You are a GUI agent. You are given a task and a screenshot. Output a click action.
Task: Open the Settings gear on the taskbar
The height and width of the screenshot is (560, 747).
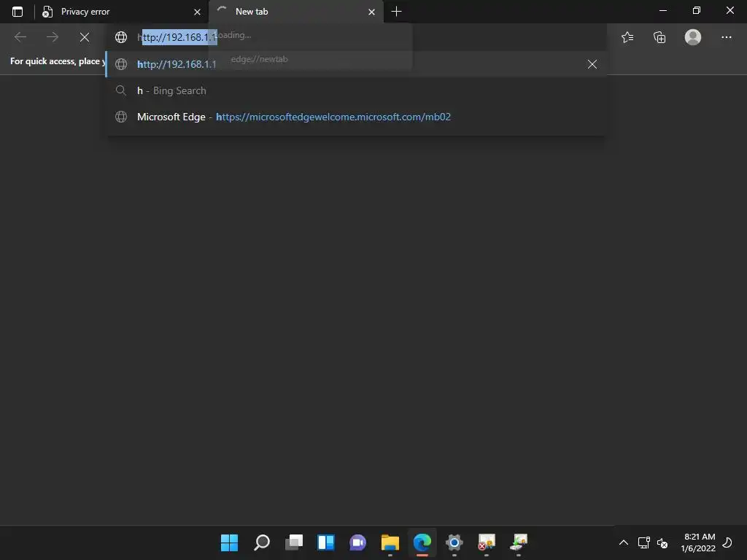tap(454, 542)
